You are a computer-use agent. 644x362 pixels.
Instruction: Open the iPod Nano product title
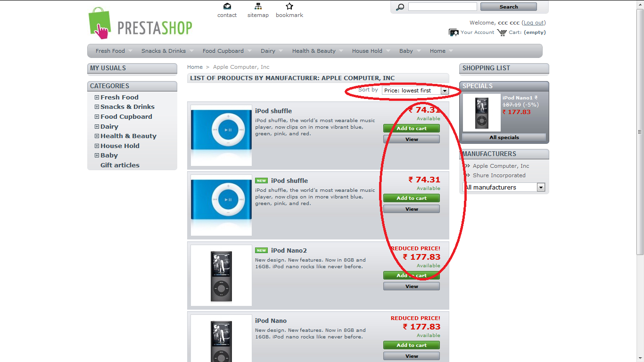click(x=271, y=321)
